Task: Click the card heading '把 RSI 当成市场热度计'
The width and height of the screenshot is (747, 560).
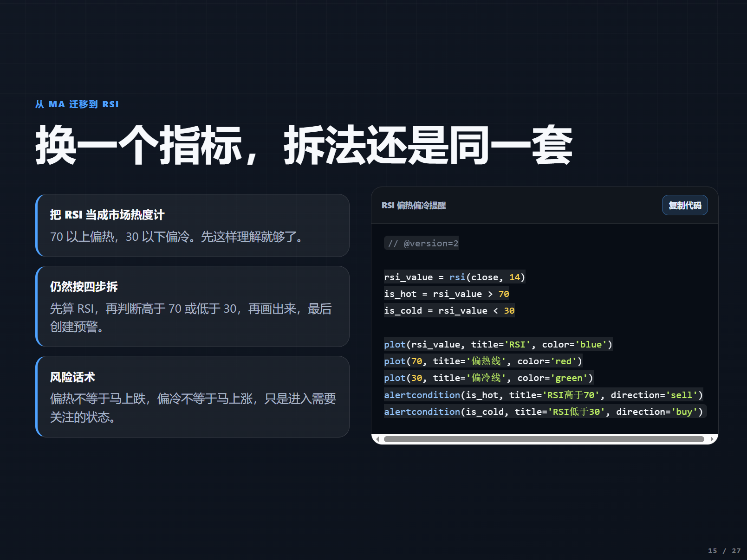Action: pos(107,215)
